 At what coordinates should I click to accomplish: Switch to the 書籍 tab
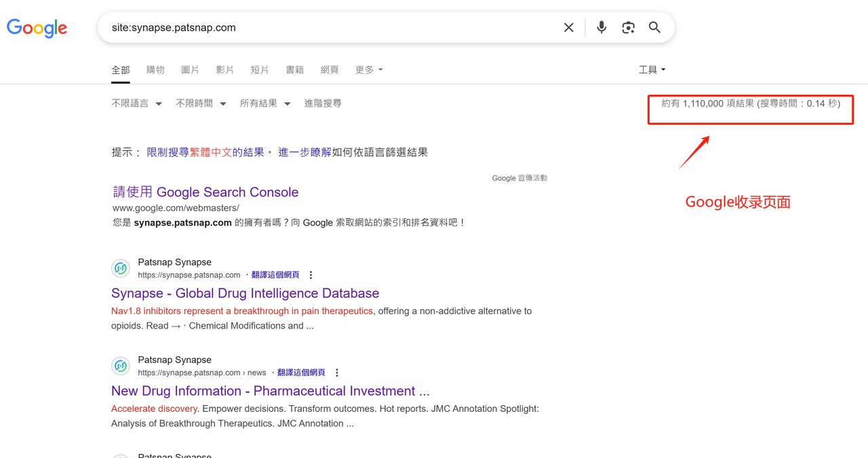(295, 70)
